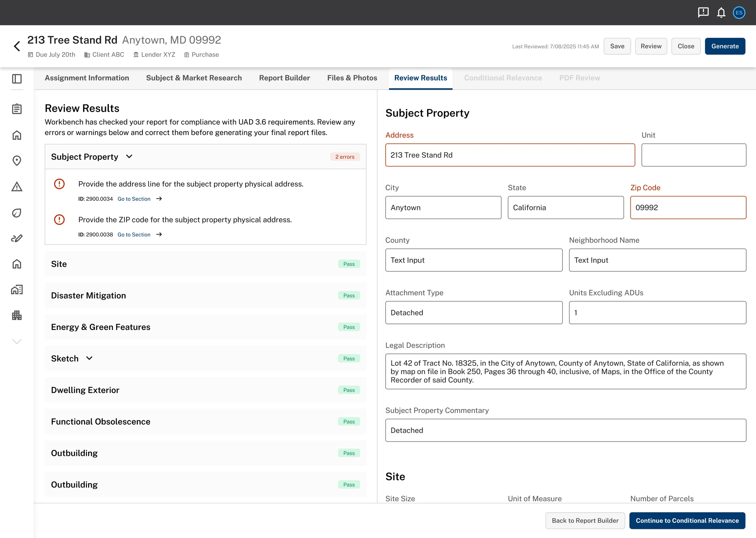Screen dimensions: 756x538
Task: Click the Site Pass status badge
Action: coord(349,264)
